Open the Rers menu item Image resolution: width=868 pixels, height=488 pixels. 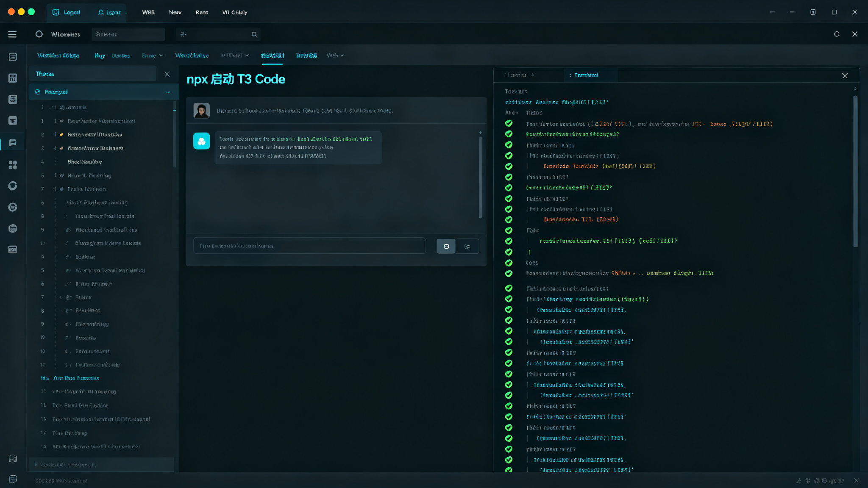tap(202, 12)
